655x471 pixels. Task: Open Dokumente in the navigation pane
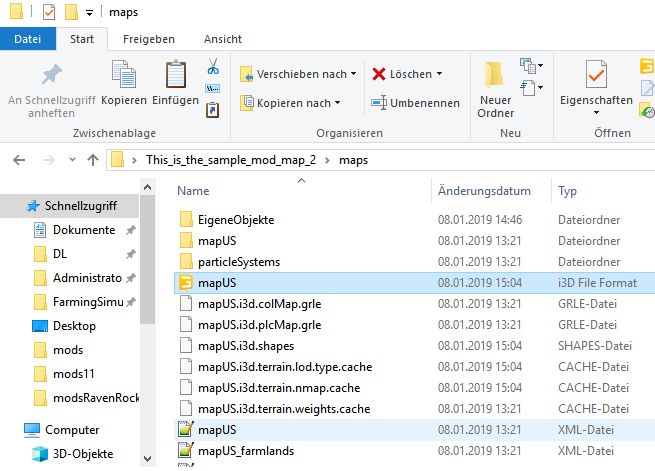pos(84,230)
